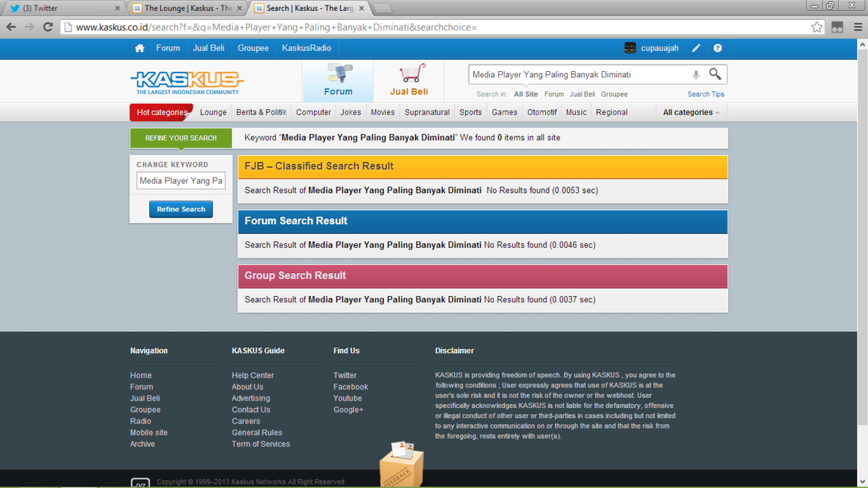The image size is (868, 488).
Task: Set search scope to Jual Beli
Action: coord(583,94)
